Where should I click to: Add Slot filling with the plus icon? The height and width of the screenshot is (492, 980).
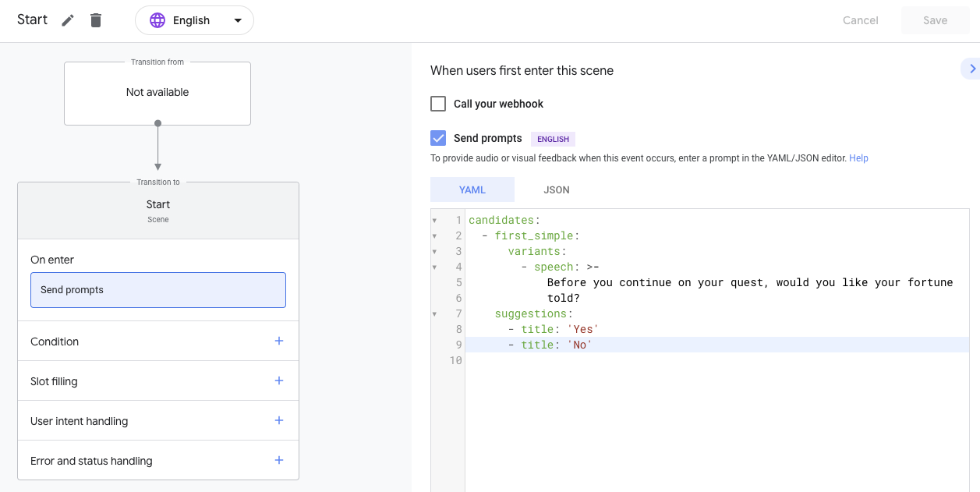278,381
